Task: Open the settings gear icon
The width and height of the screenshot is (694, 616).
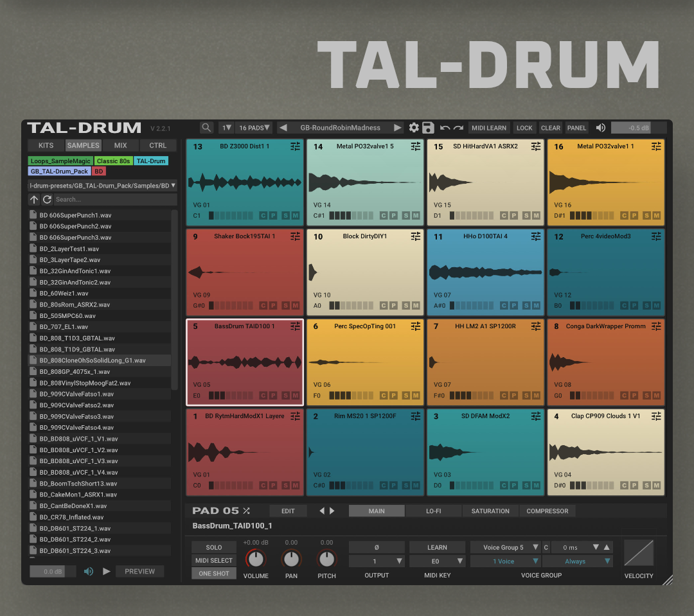Action: coord(414,128)
